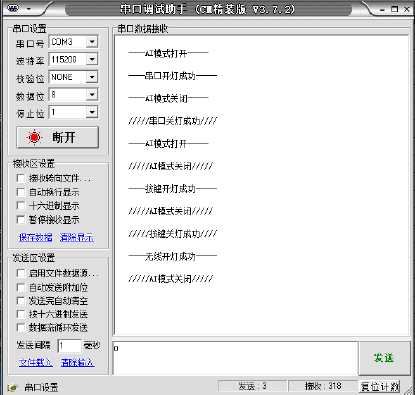Click the 清除显示 link
Image resolution: width=415 pixels, height=395 pixels.
[77, 237]
